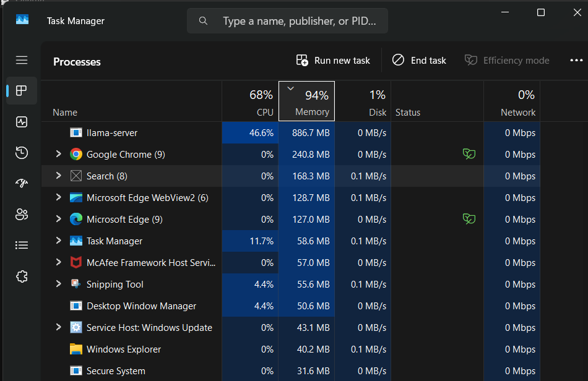The height and width of the screenshot is (381, 588).
Task: Click the Microsoft Edge WebView2 icon
Action: (76, 197)
